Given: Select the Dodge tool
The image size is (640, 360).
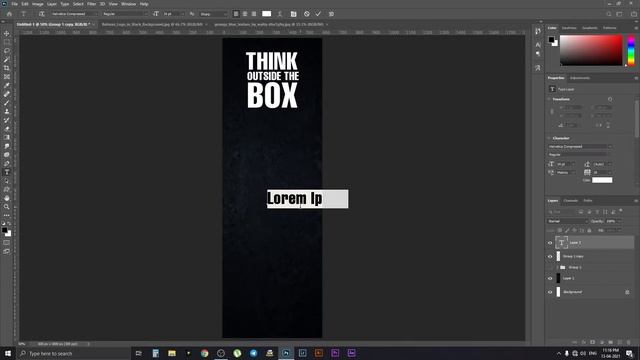Looking at the screenshot, I should click(7, 155).
